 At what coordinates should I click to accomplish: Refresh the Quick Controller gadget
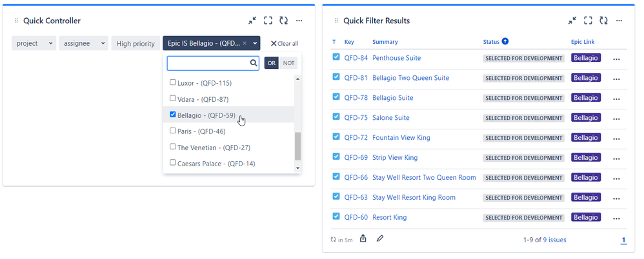pos(284,21)
